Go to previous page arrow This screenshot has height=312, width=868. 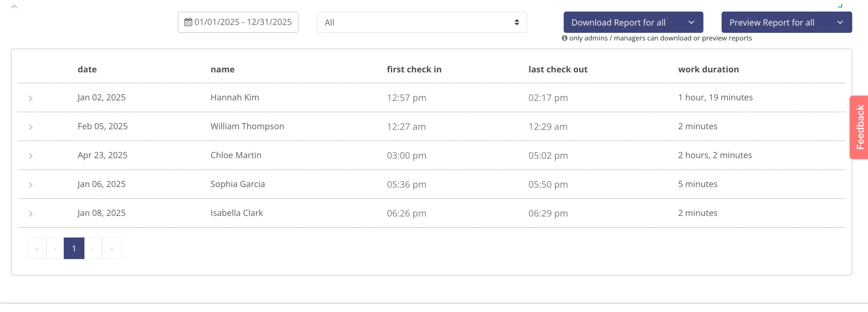point(55,248)
